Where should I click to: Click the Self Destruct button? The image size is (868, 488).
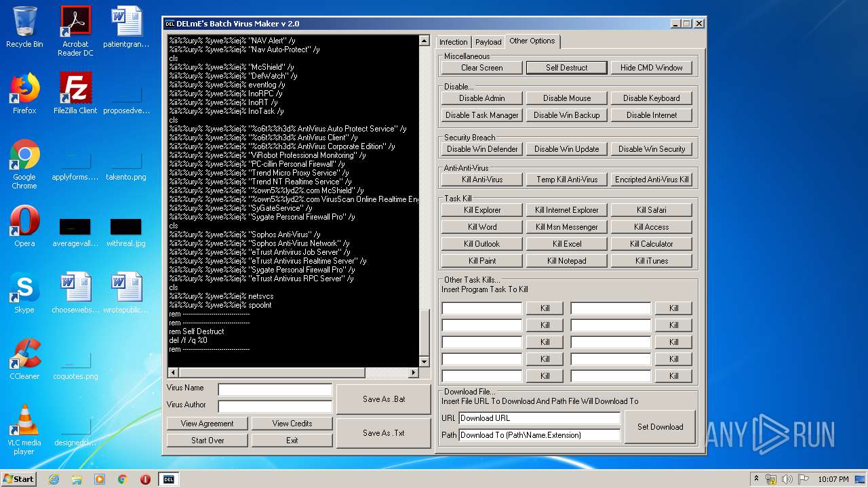pos(567,68)
